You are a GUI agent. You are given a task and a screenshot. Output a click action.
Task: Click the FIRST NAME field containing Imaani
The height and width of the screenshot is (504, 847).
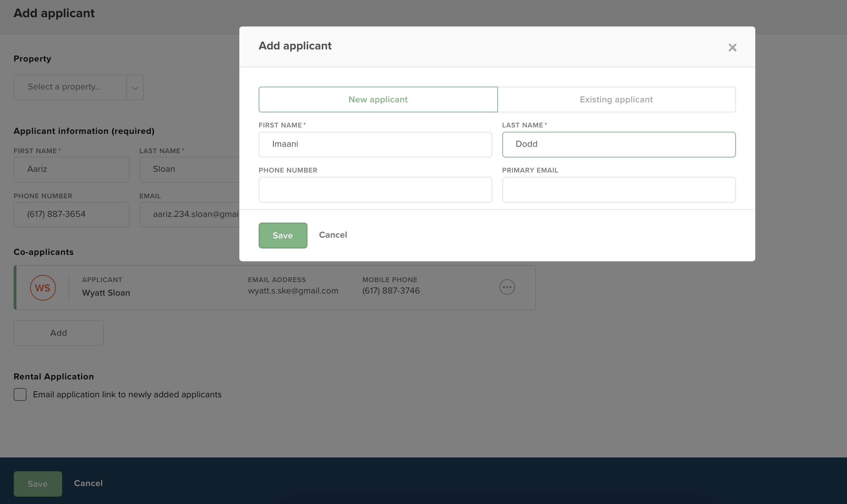pos(375,144)
